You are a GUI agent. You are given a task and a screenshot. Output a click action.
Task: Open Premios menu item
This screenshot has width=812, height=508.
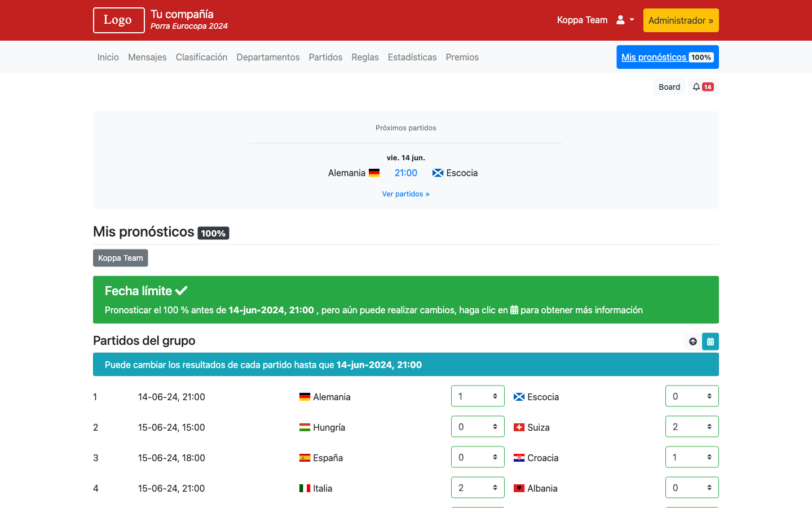462,57
